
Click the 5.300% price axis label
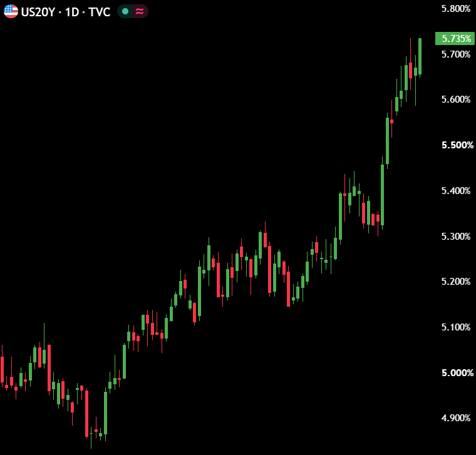coord(456,237)
